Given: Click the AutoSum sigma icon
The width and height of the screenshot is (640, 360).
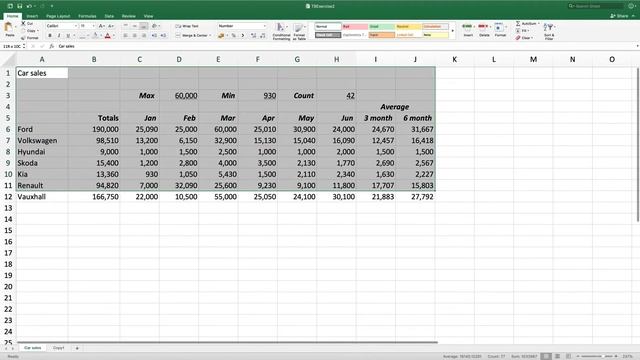Looking at the screenshot, I should point(518,24).
